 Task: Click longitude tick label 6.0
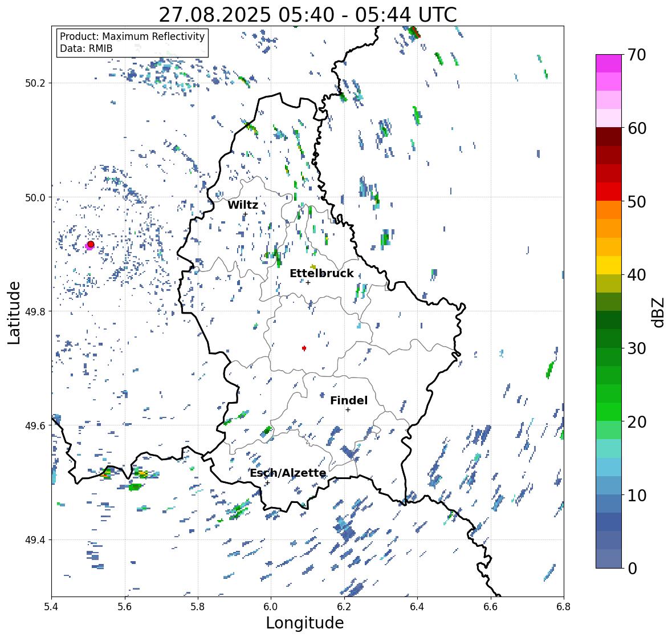click(271, 607)
